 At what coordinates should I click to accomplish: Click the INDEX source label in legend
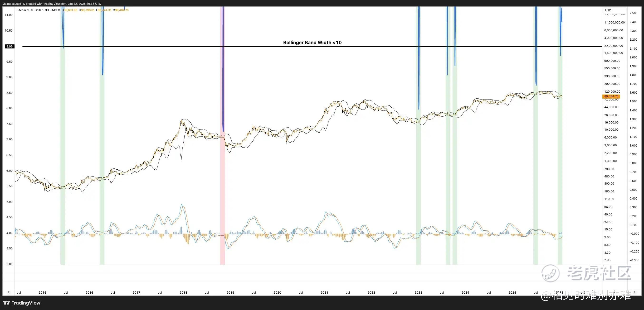click(55, 10)
